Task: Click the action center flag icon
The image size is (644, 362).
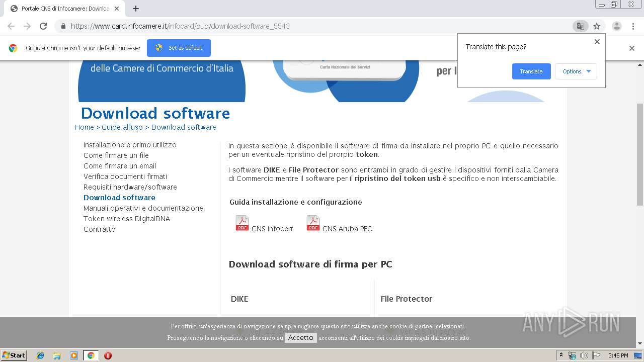Action: (x=596, y=355)
